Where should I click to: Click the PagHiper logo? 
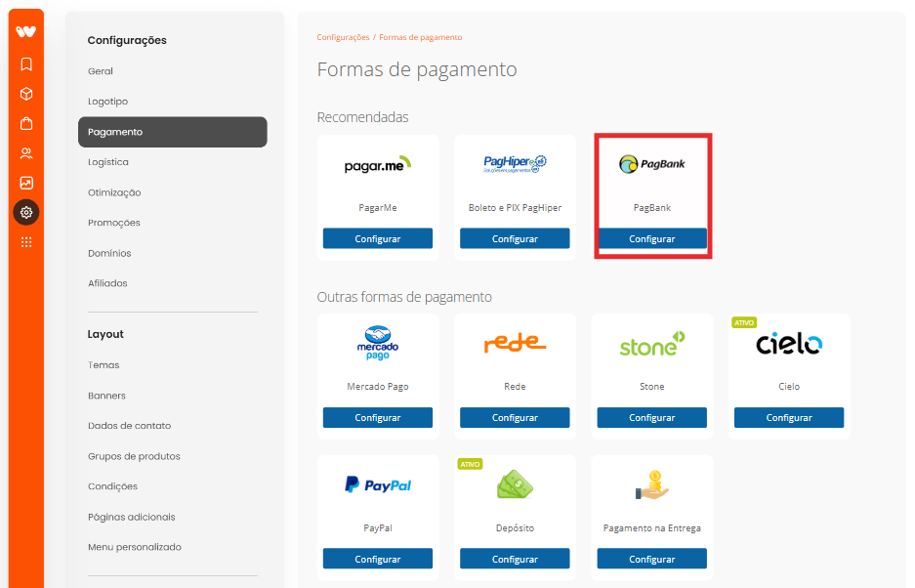click(515, 164)
